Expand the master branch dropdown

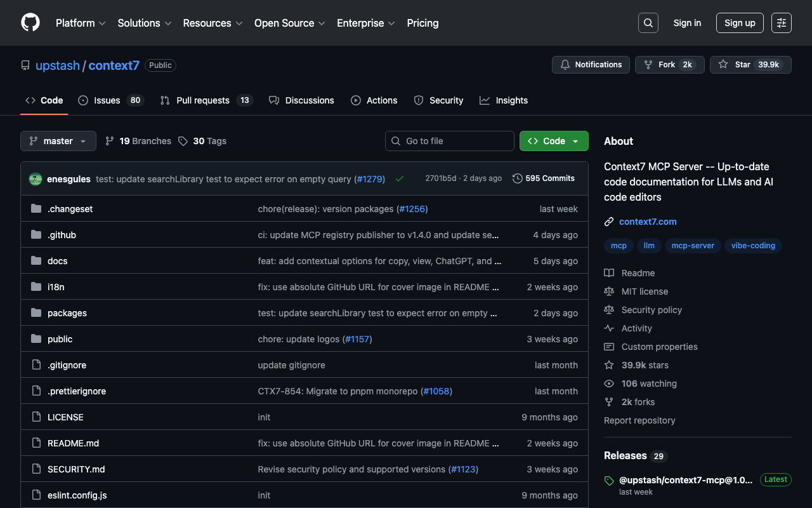58,141
